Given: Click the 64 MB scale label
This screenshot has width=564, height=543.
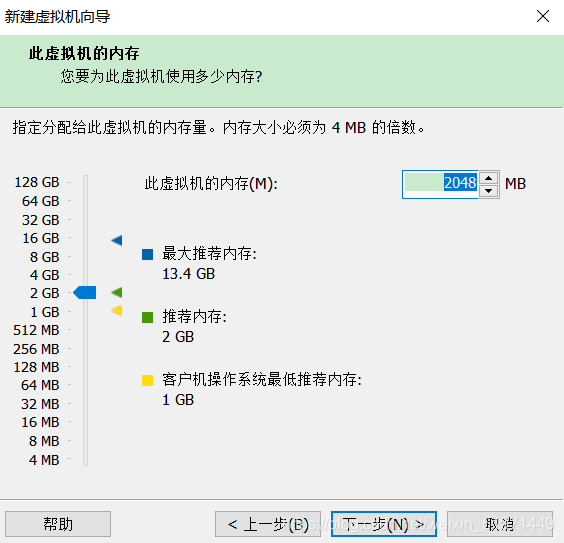Looking at the screenshot, I should [40, 385].
